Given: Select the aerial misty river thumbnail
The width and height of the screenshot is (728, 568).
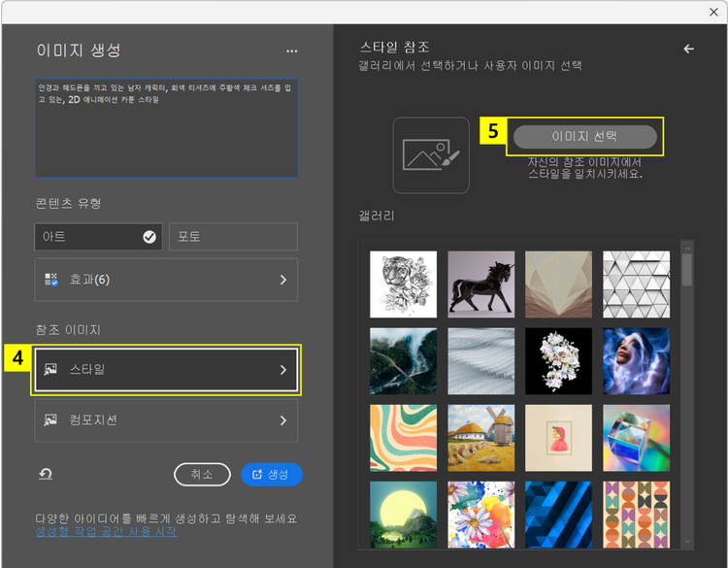Looking at the screenshot, I should [403, 361].
